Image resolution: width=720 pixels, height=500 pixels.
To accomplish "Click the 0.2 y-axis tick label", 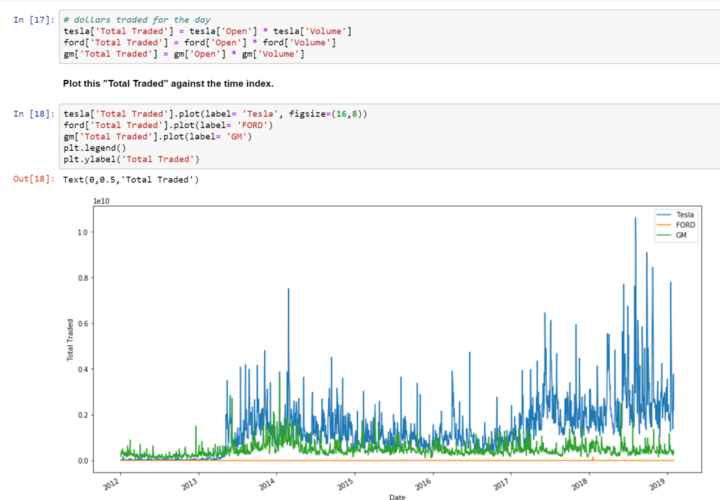I will [82, 415].
